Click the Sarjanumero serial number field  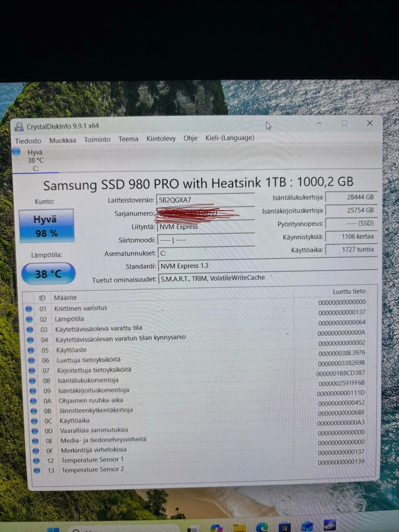point(206,213)
